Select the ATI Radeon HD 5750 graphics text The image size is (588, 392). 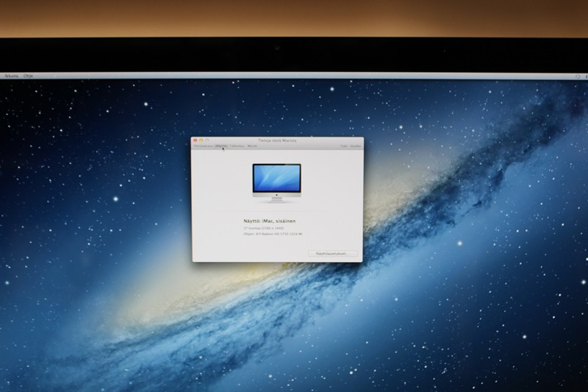[x=273, y=234]
